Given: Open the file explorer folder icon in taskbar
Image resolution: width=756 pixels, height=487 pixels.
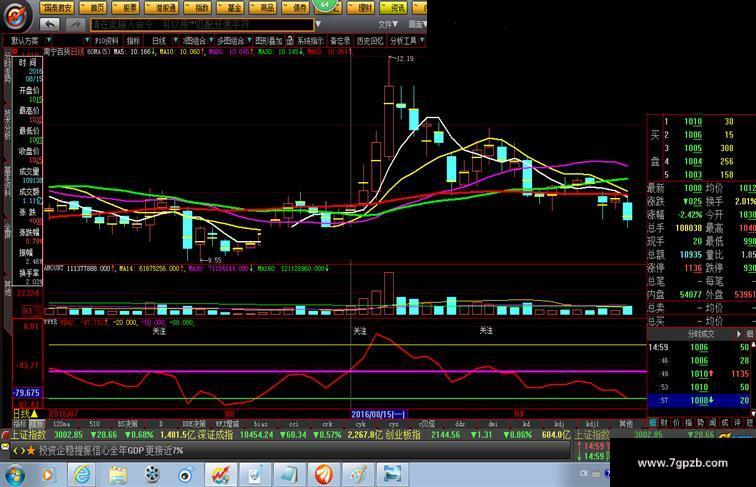Looking at the screenshot, I should pyautogui.click(x=118, y=475).
